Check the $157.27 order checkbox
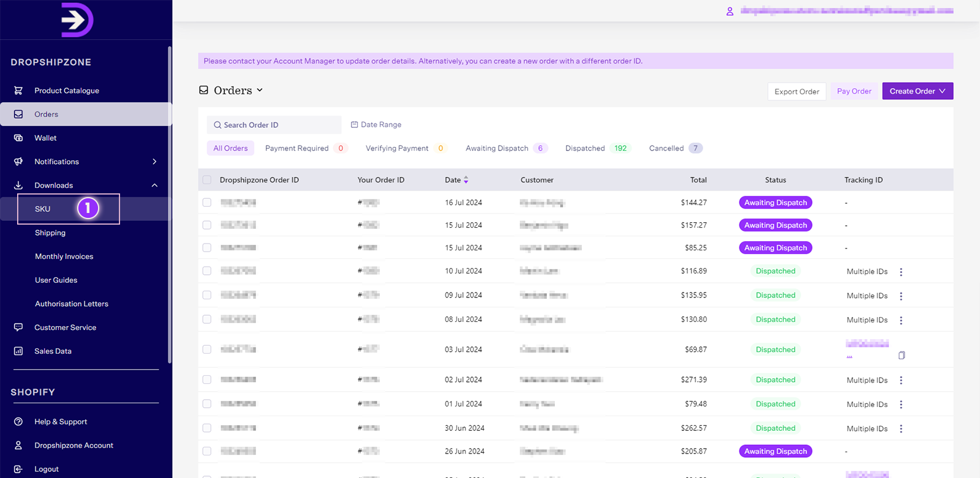Image resolution: width=980 pixels, height=478 pixels. pos(207,225)
